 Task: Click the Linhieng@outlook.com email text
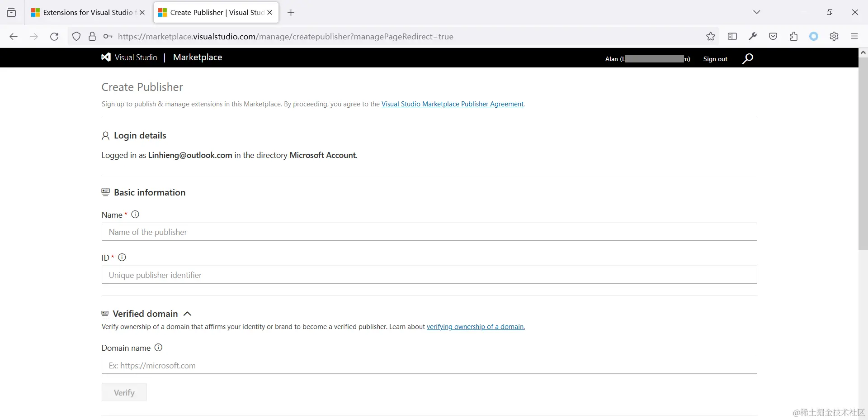point(190,155)
